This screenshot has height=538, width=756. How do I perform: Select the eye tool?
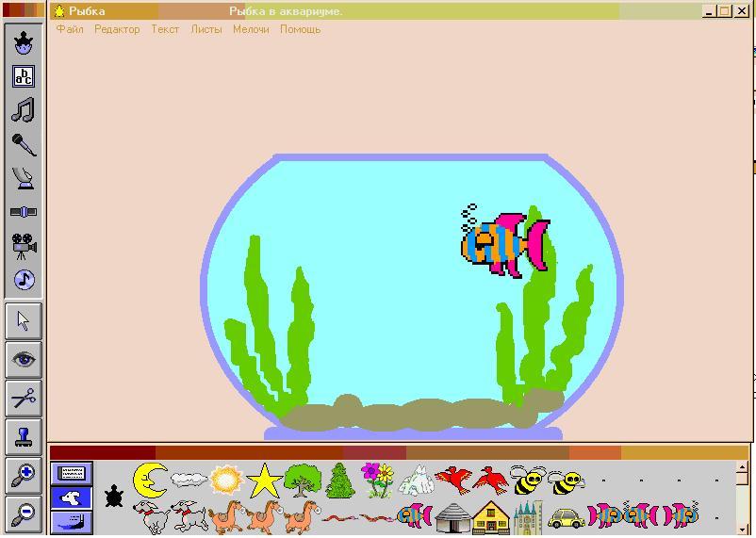(24, 360)
